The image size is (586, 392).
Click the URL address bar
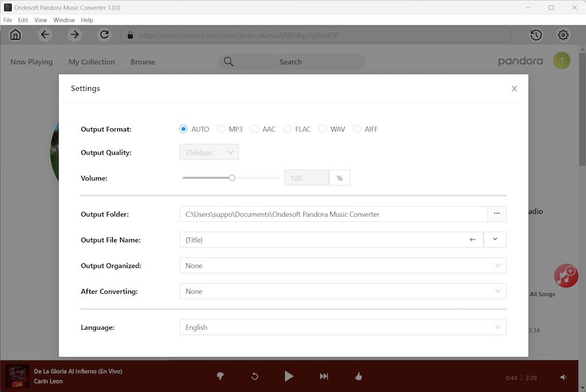coord(316,35)
